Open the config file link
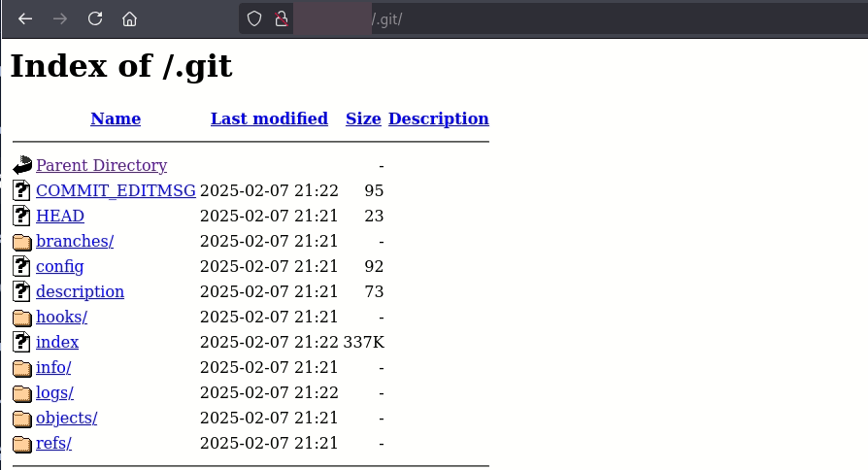The image size is (868, 470). pyautogui.click(x=60, y=266)
